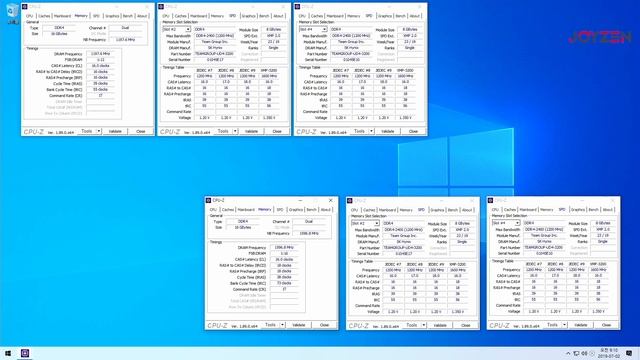Image resolution: width=640 pixels, height=360 pixels.
Task: Open the Recycle Bin desktop icon
Action: coord(13,13)
